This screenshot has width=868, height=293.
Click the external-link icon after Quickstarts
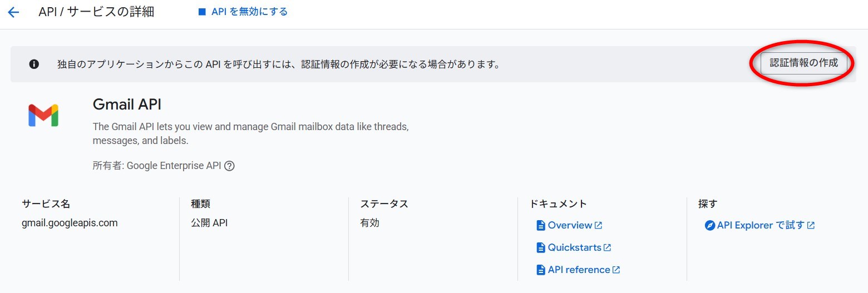(x=608, y=247)
